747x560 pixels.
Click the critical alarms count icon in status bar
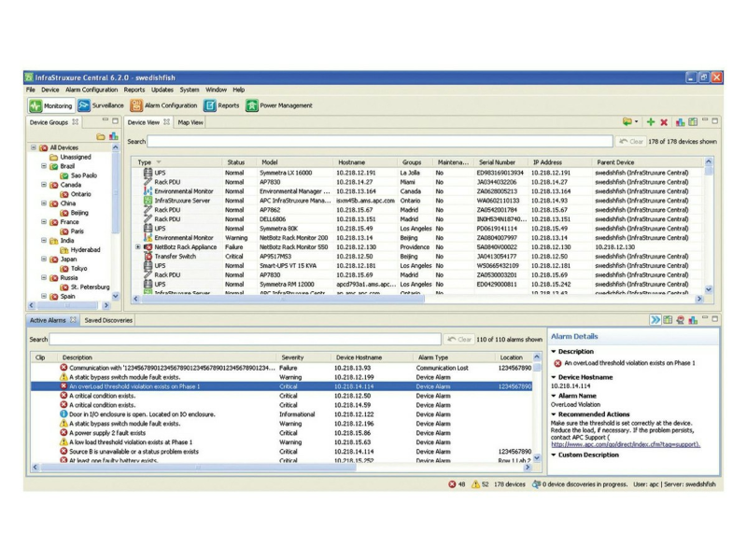[452, 484]
